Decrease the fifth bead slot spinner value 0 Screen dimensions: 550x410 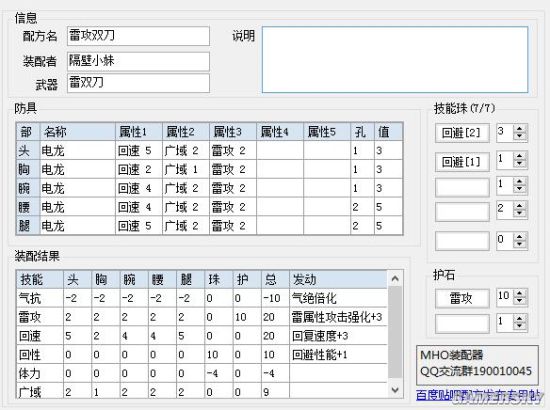point(520,245)
